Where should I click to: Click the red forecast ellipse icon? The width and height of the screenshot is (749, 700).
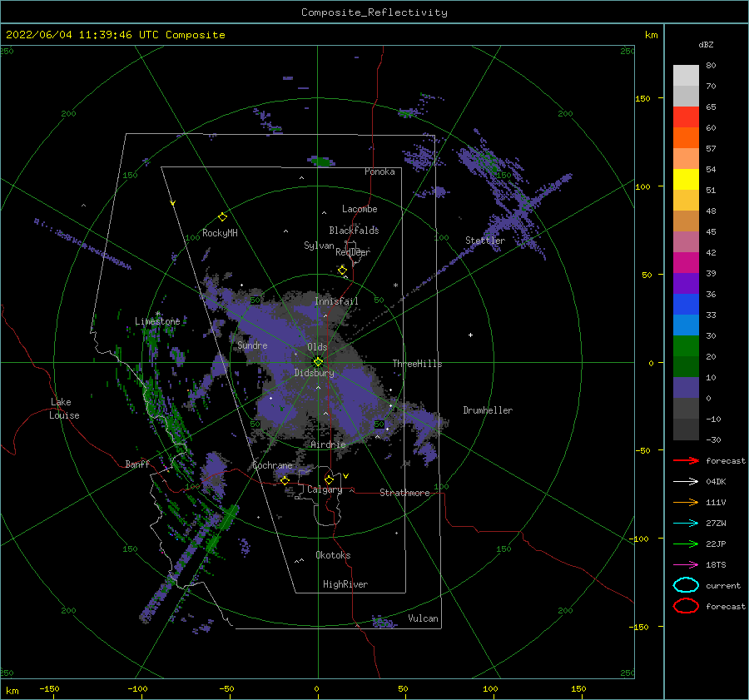pos(686,606)
